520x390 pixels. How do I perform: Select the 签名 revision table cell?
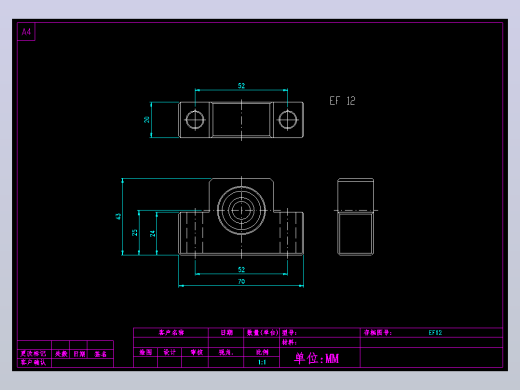pyautogui.click(x=100, y=354)
